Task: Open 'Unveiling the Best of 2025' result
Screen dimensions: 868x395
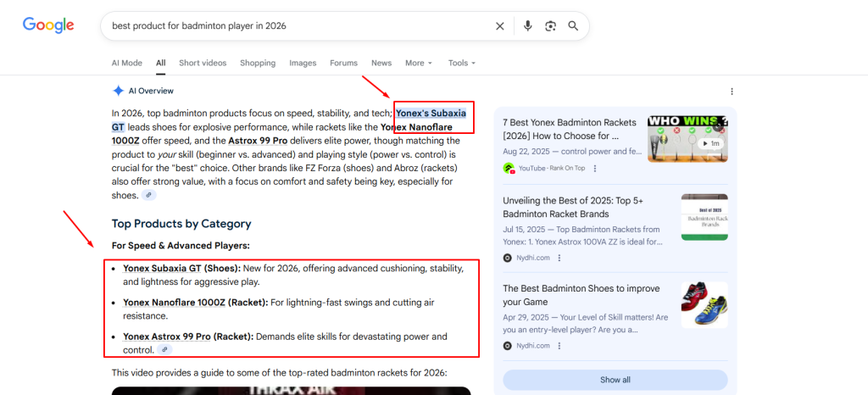Action: 571,207
